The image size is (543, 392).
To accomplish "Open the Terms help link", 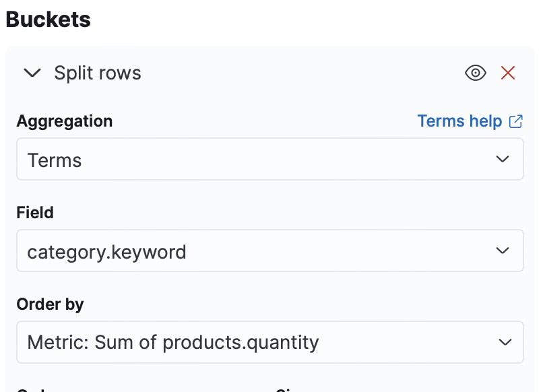I will 459,121.
